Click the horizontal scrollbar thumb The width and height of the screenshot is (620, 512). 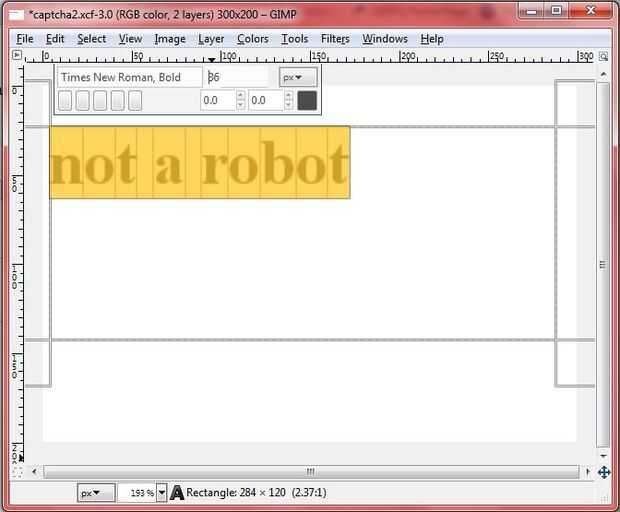311,472
